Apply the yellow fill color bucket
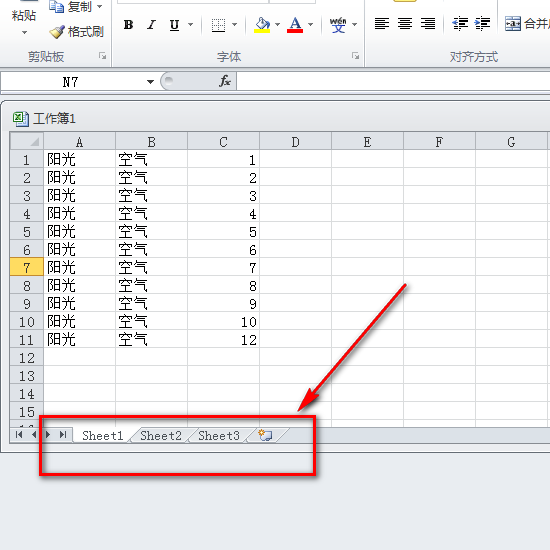The width and height of the screenshot is (550, 550). click(262, 25)
